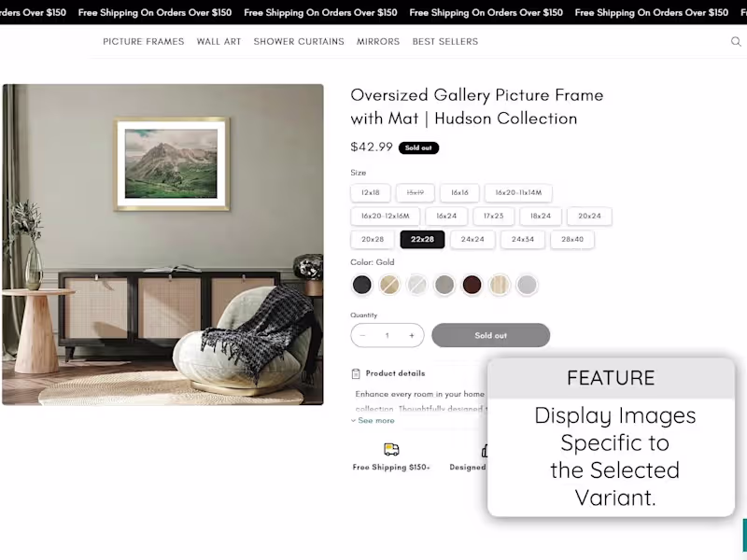Select the 12x18 size option
747x560 pixels.
click(371, 192)
